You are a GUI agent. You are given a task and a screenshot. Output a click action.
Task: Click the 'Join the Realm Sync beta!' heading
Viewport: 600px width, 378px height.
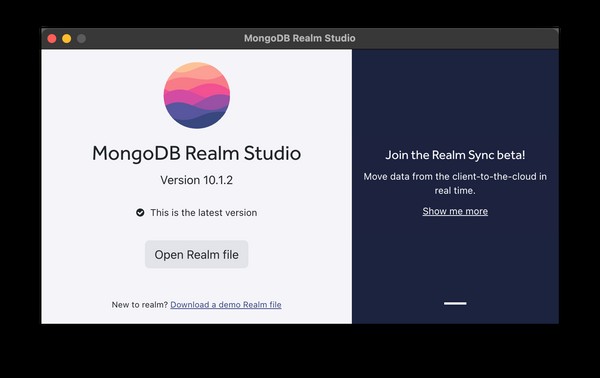pos(455,155)
